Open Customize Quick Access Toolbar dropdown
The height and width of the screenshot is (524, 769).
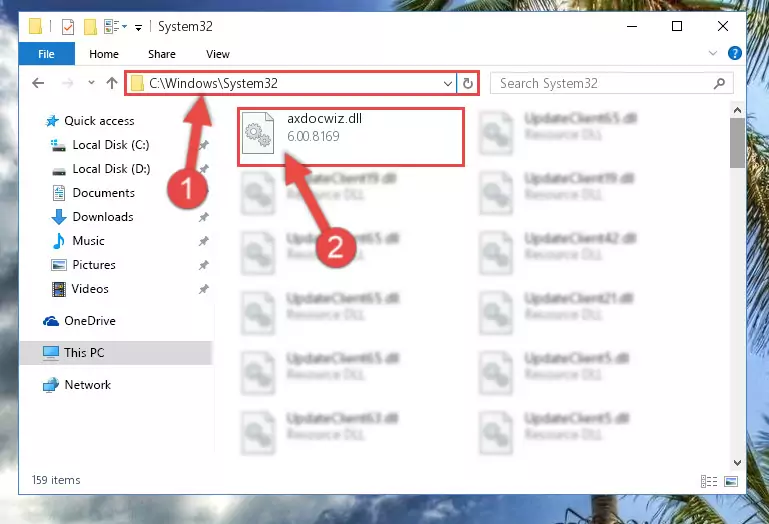pyautogui.click(x=139, y=27)
